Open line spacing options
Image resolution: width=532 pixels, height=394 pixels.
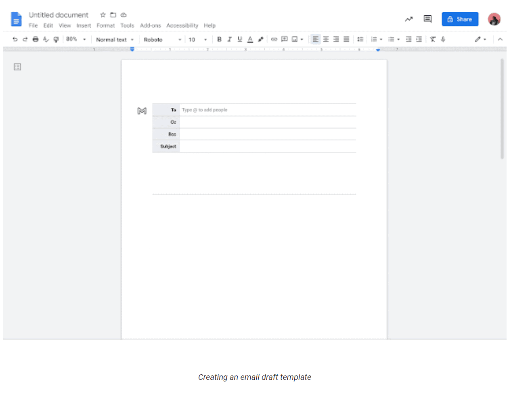point(360,39)
